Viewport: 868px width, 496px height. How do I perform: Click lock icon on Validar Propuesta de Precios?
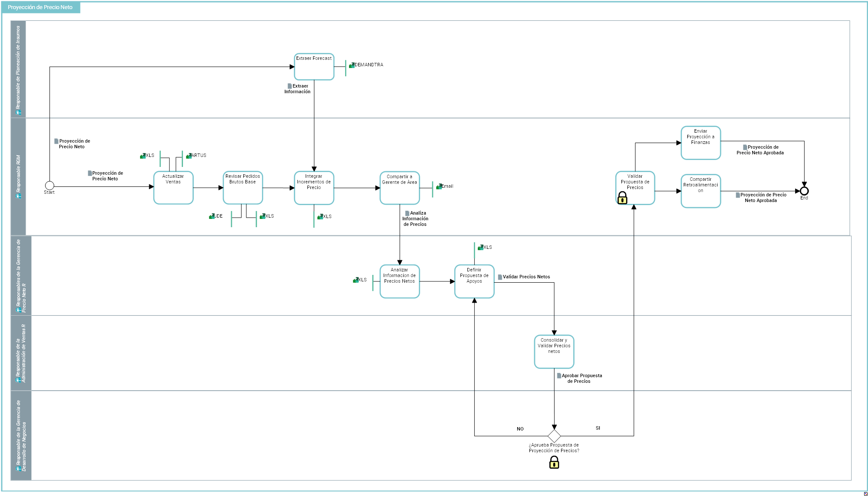(622, 198)
